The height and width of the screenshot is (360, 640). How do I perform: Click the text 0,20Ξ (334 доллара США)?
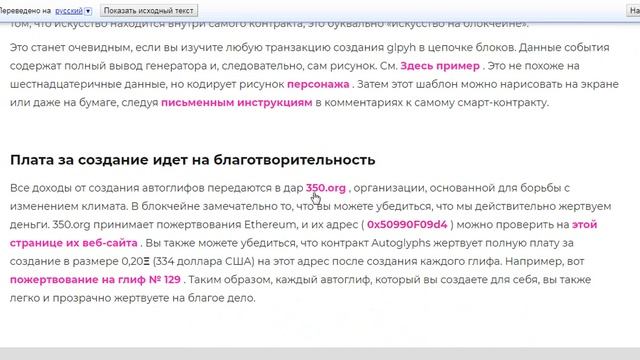188,261
